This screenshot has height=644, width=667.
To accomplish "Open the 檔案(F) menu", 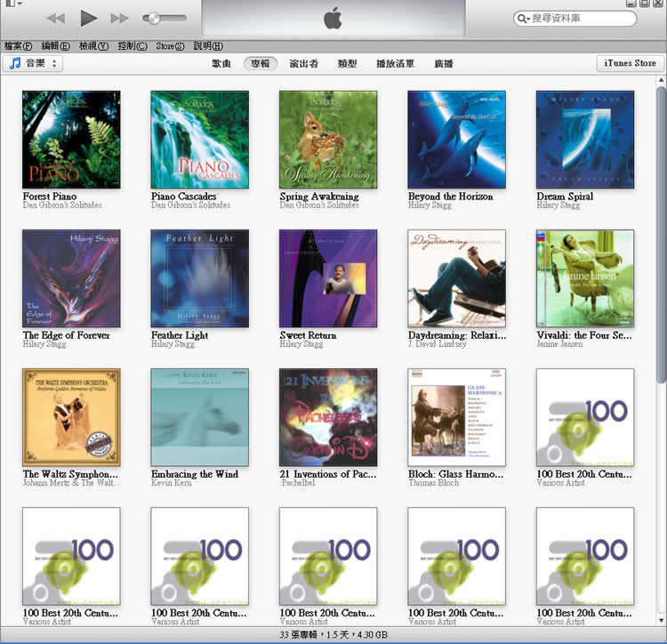I will (x=19, y=46).
